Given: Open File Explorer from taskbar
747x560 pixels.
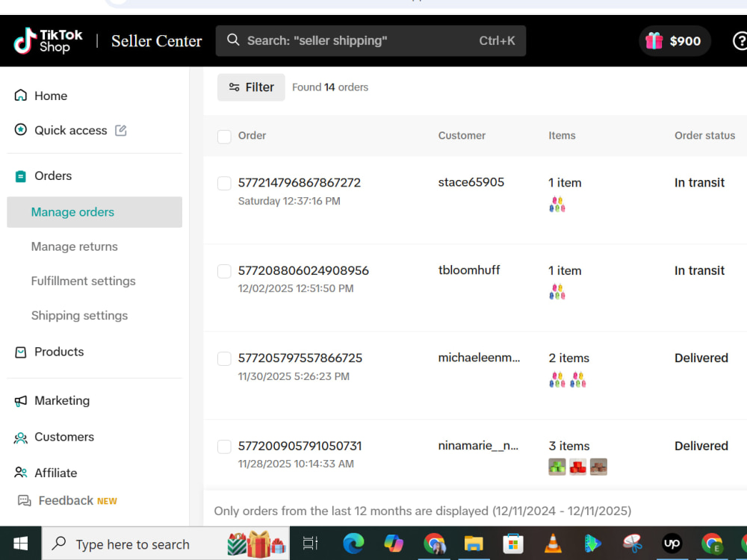Looking at the screenshot, I should pyautogui.click(x=474, y=544).
